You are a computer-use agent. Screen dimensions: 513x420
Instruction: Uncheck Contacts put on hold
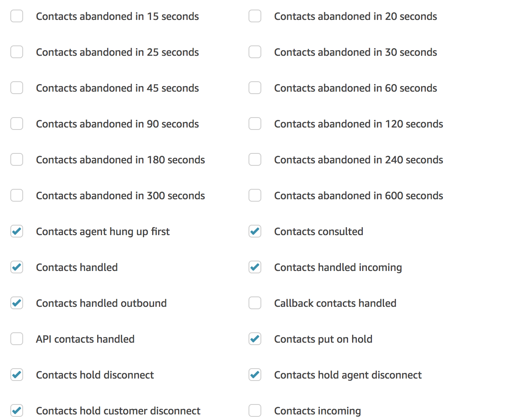coord(255,339)
